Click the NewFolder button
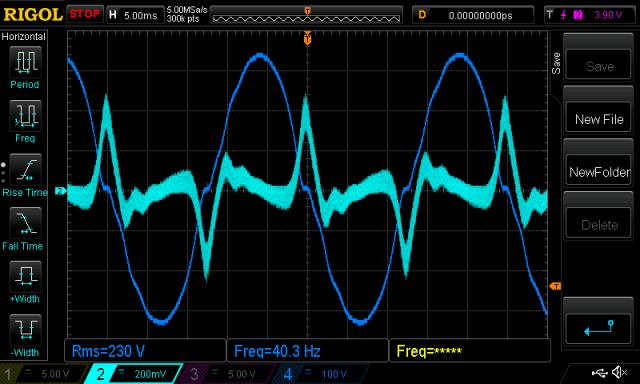Screen dimensions: 640x384 (x=599, y=172)
